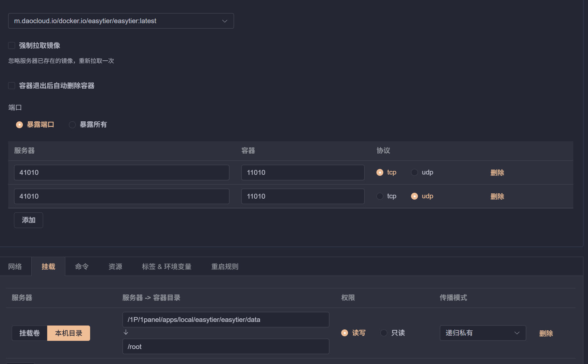
Task: Set mount permission to 只读
Action: pos(384,333)
